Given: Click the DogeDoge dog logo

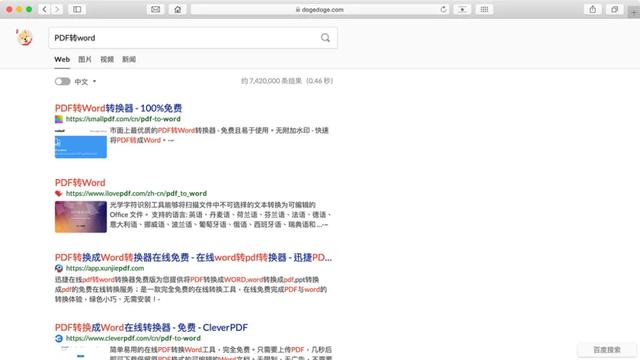Looking at the screenshot, I should tap(24, 38).
